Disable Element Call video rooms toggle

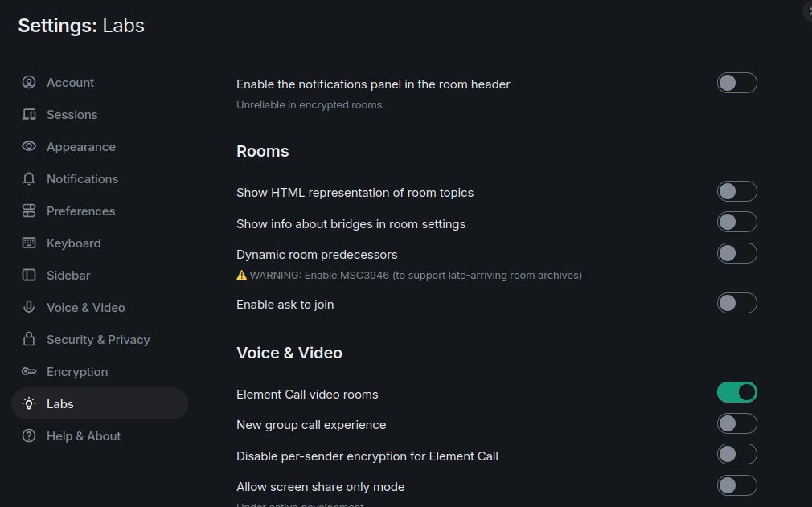[736, 392]
